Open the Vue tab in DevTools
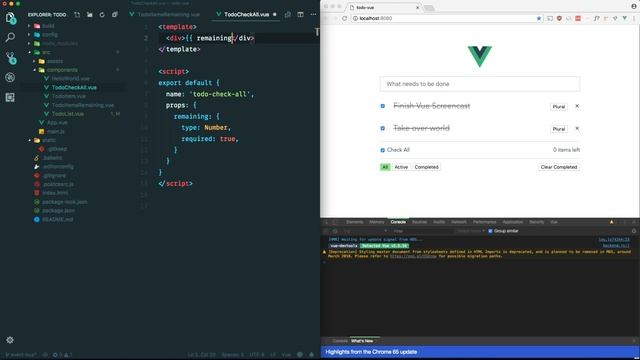This screenshot has width=640, height=360. (554, 222)
